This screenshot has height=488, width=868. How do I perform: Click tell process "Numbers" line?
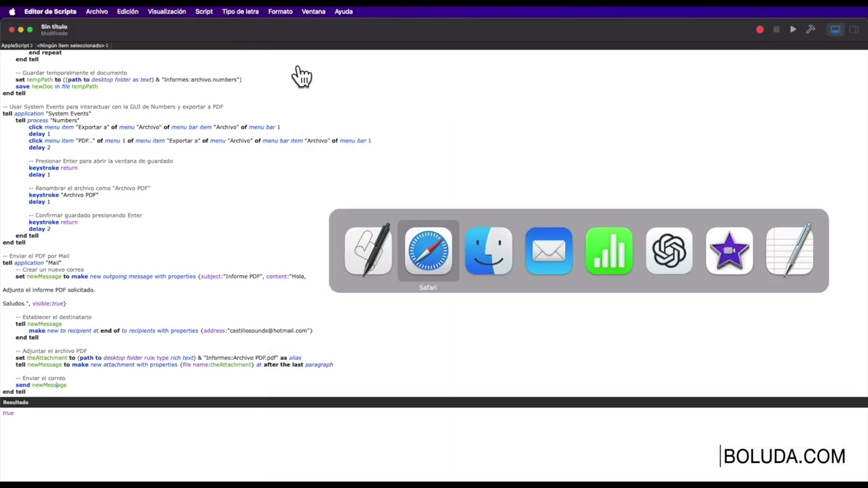point(47,121)
